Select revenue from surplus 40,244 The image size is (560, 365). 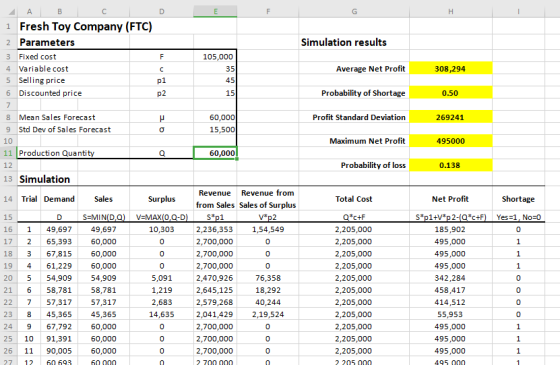[x=268, y=302]
